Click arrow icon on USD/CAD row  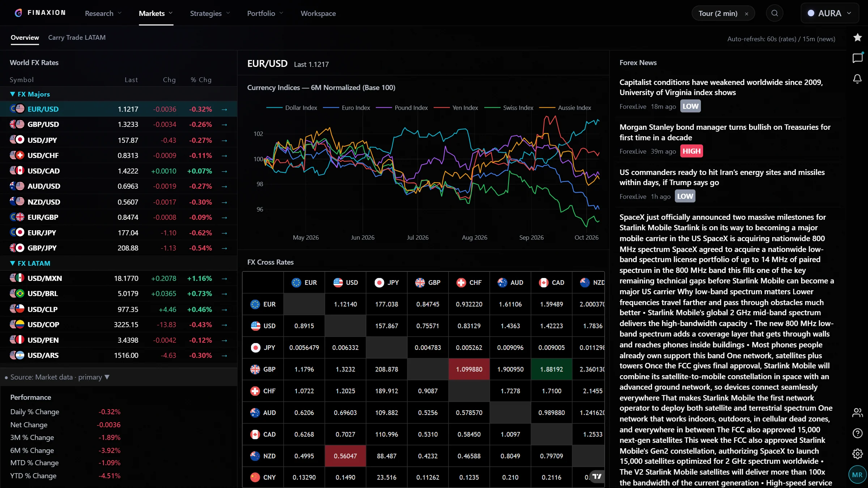pyautogui.click(x=224, y=171)
